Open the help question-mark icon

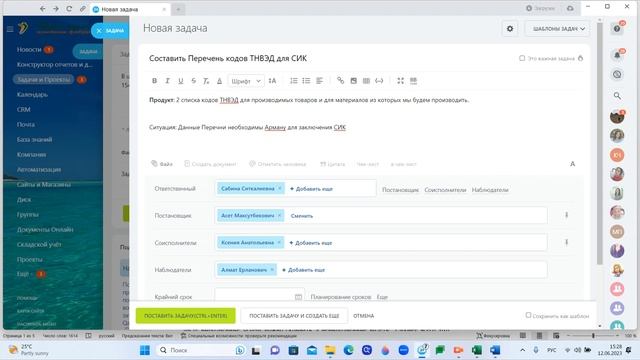617,29
